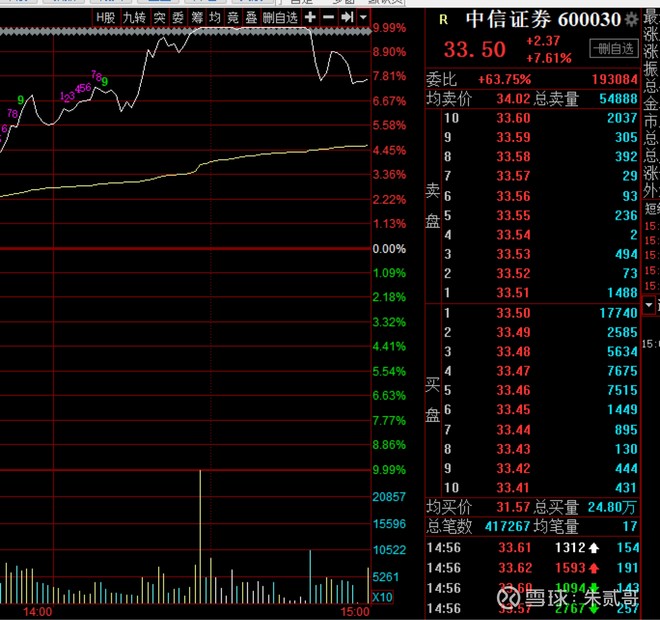Click the X10 volume scale label
This screenshot has height=620, width=660.
click(381, 597)
